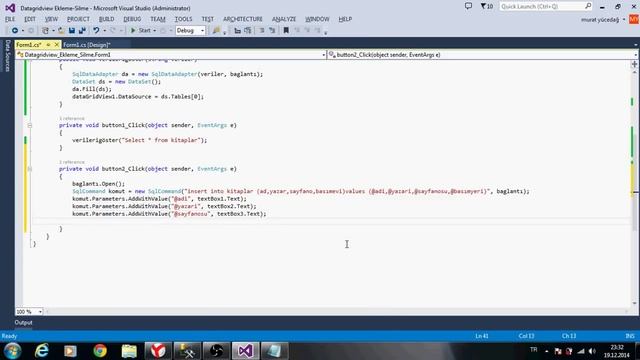Click the Save All toolbar icon

82,31
